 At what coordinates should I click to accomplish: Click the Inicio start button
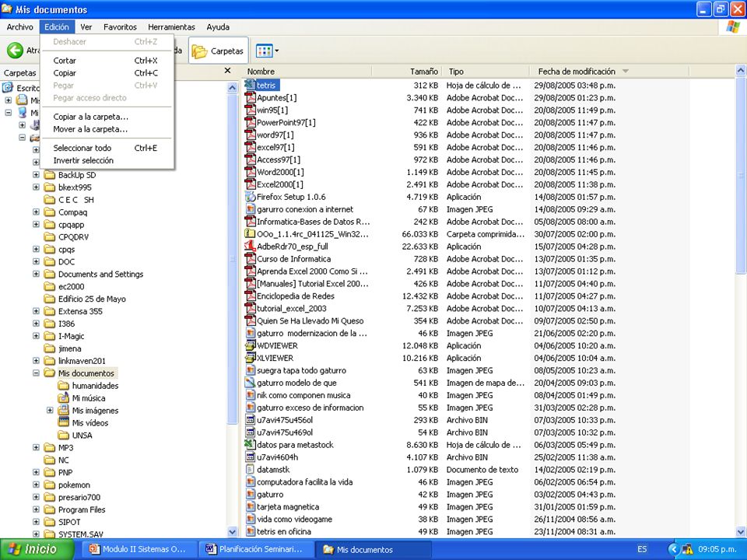pyautogui.click(x=37, y=549)
